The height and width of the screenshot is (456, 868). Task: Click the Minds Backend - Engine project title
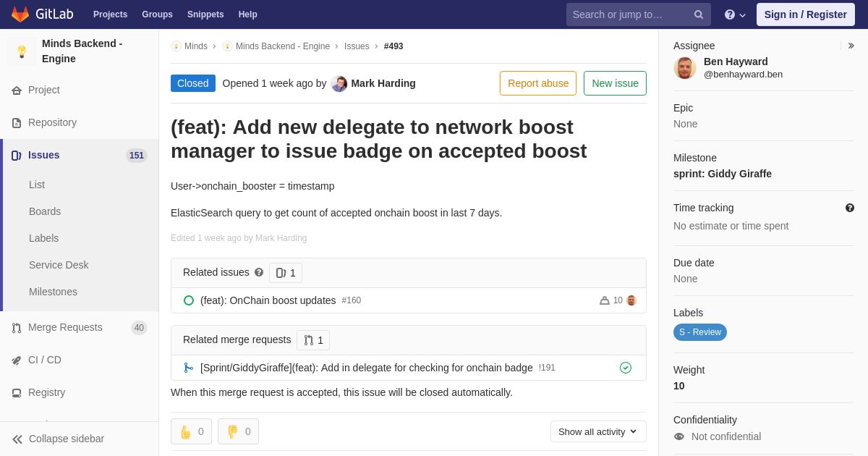point(82,51)
